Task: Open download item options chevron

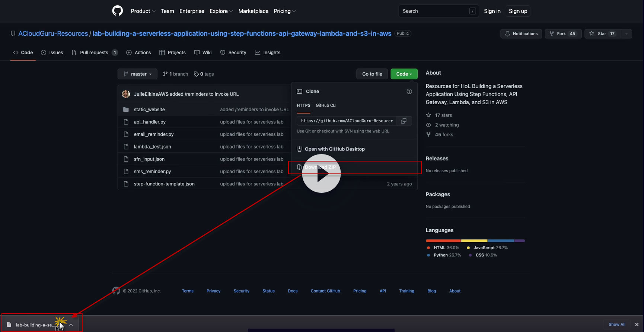Action: [x=71, y=325]
